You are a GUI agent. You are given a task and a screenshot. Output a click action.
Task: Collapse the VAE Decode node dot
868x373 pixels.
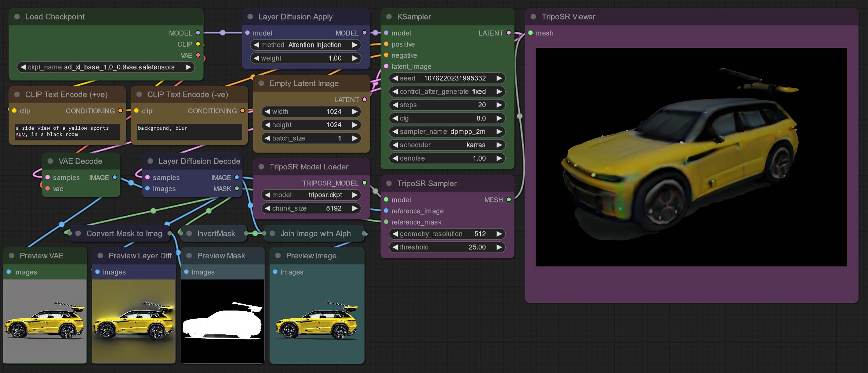click(50, 161)
